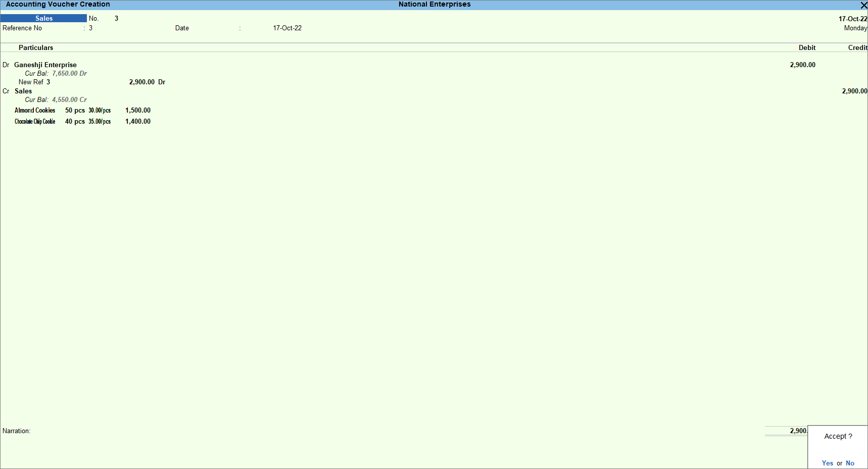
Task: Click Cur Bal 7,650.00 Dr text
Action: point(56,73)
